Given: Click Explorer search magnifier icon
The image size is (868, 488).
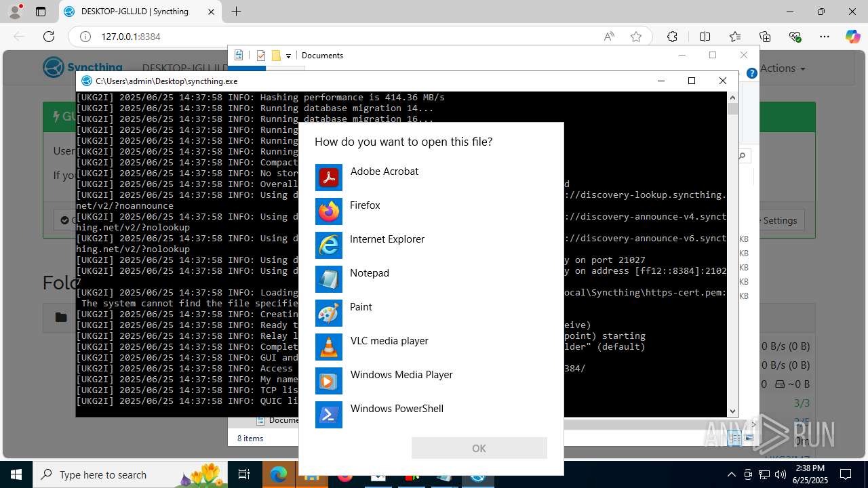Looking at the screenshot, I should (743, 156).
